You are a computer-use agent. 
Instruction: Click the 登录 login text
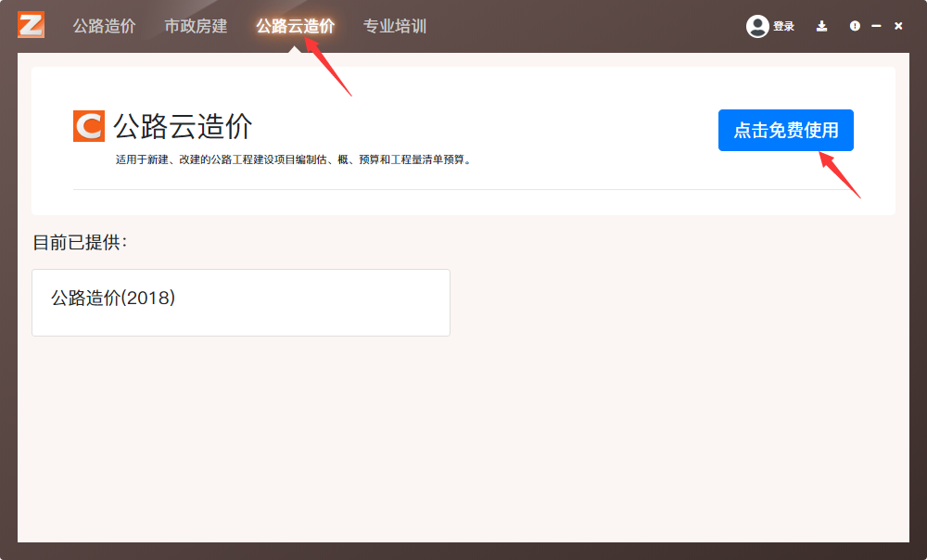(x=783, y=26)
